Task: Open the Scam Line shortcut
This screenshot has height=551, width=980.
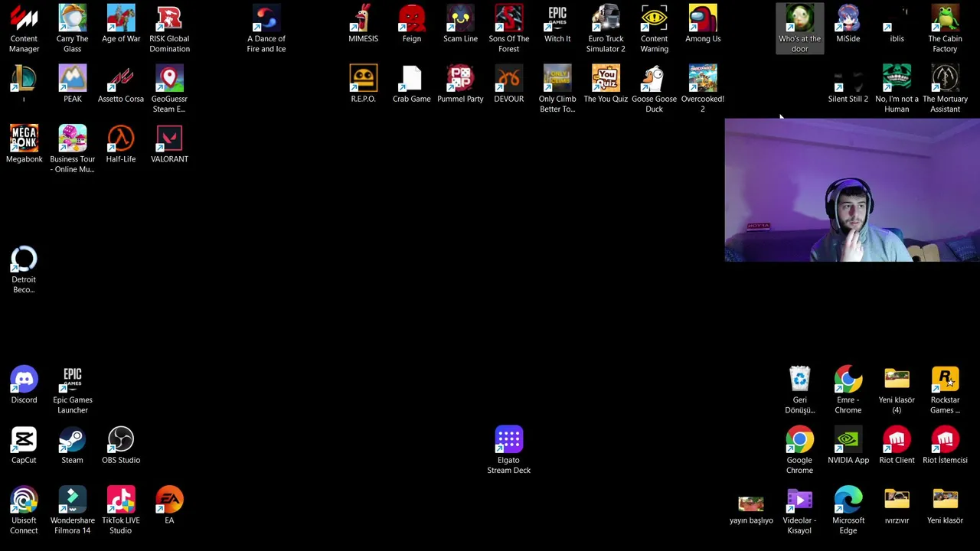Action: [460, 24]
